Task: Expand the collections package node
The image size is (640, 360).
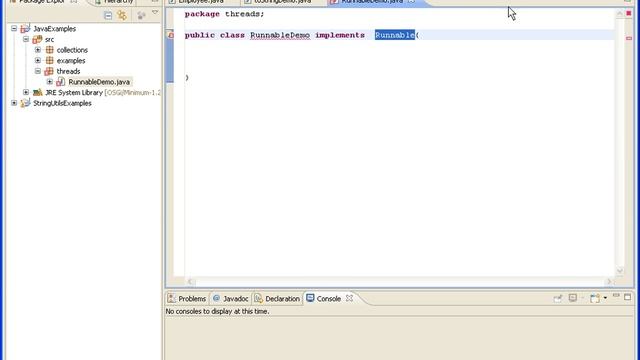Action: [x=38, y=50]
